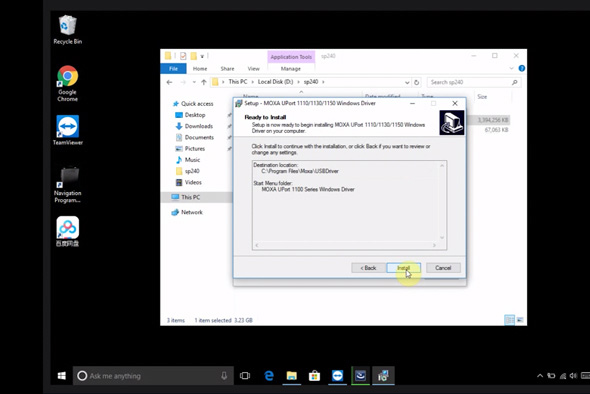Go back in File Explorer navigation

click(x=169, y=82)
